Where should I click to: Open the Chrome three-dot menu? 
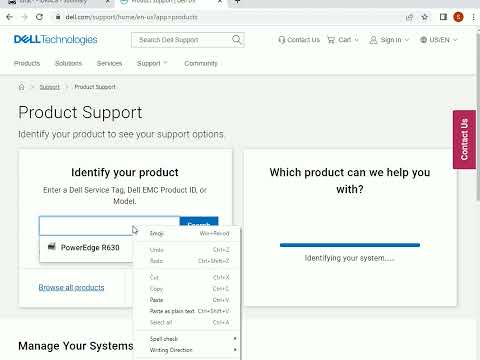(473, 17)
